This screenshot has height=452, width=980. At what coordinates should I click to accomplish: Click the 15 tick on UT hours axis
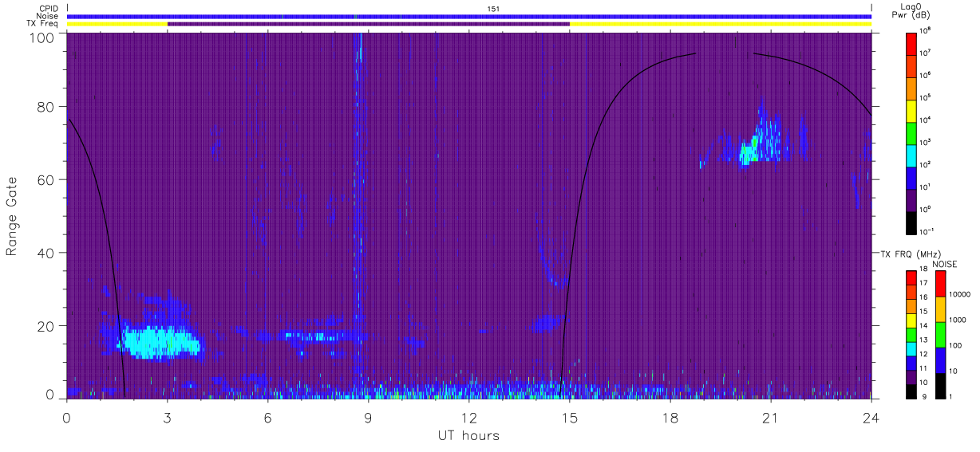(569, 418)
